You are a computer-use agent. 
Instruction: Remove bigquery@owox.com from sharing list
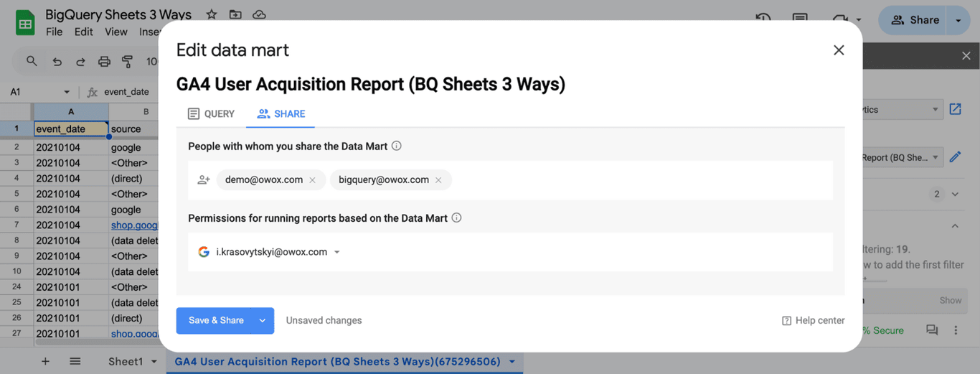tap(438, 180)
